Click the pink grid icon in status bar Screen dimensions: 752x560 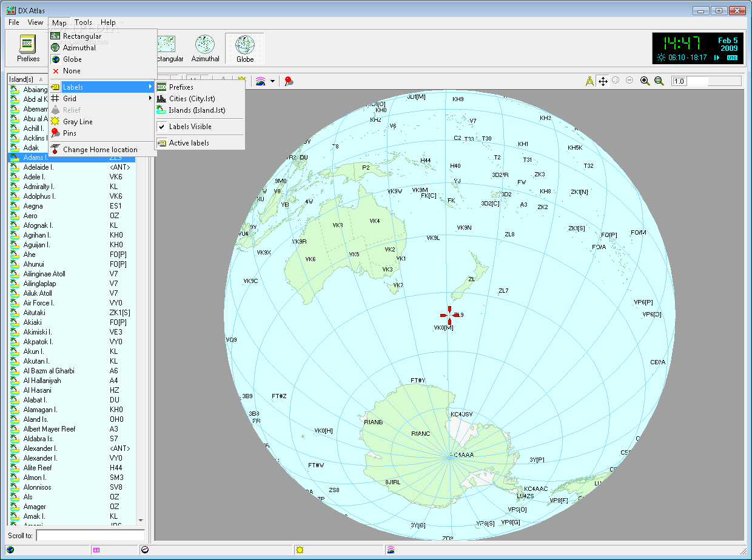pyautogui.click(x=96, y=550)
